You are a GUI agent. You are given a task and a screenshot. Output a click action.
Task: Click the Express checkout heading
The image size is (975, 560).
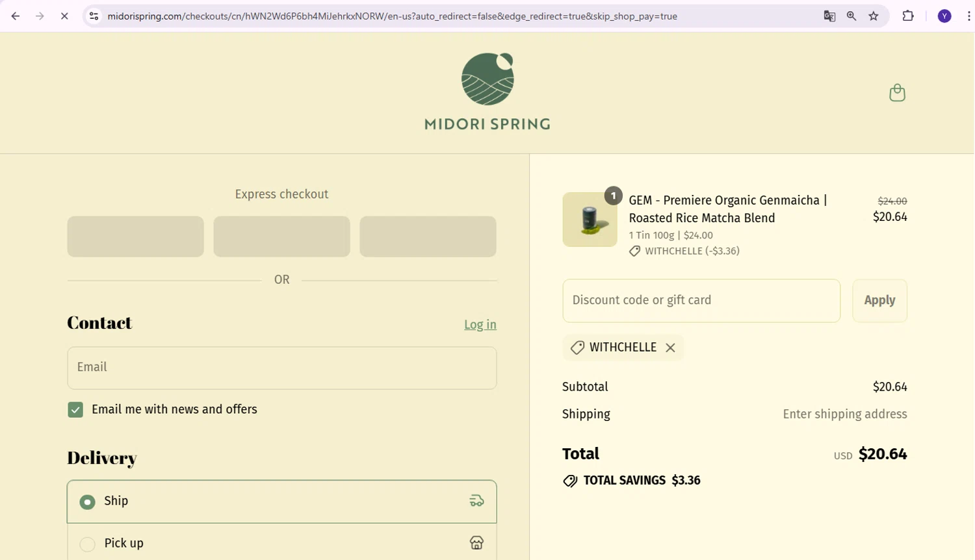pyautogui.click(x=281, y=194)
